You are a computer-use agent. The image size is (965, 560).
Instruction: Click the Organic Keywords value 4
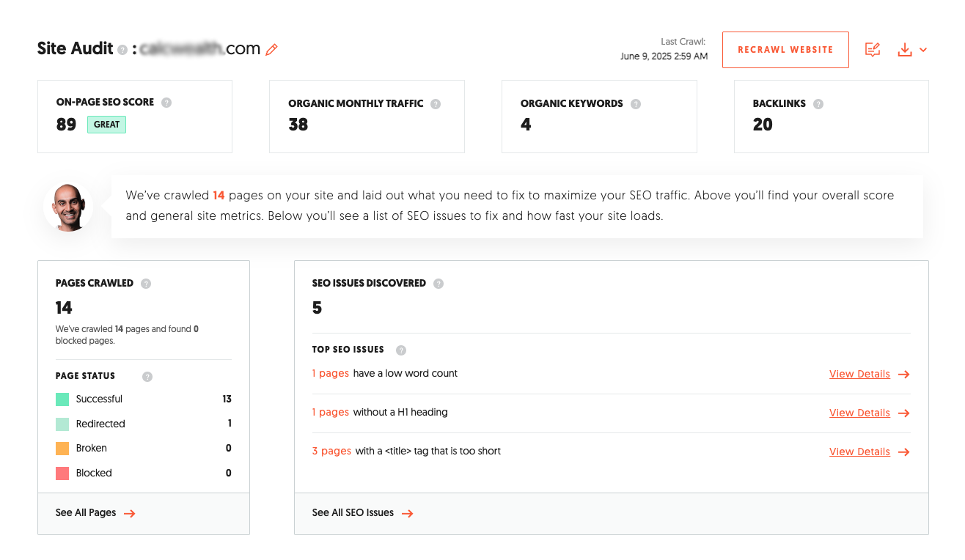(x=526, y=125)
